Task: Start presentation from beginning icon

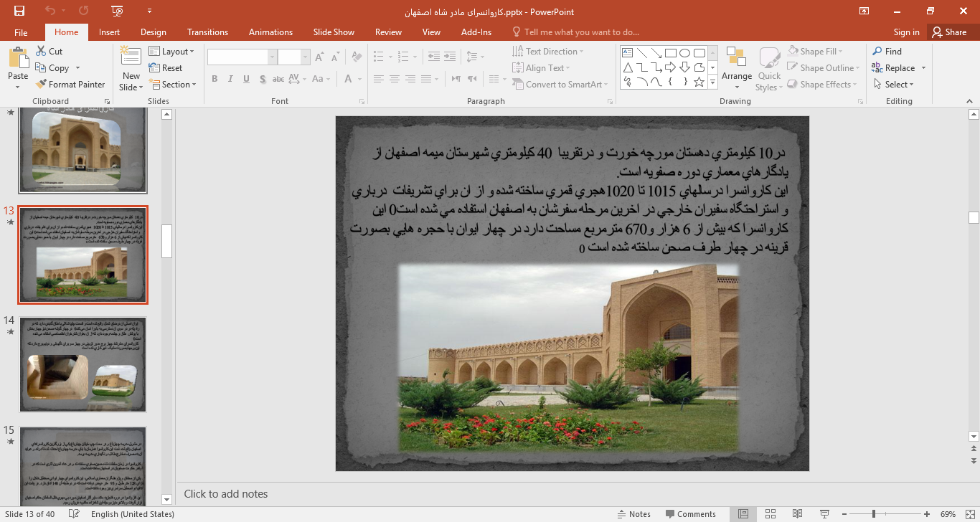Action: [x=117, y=11]
